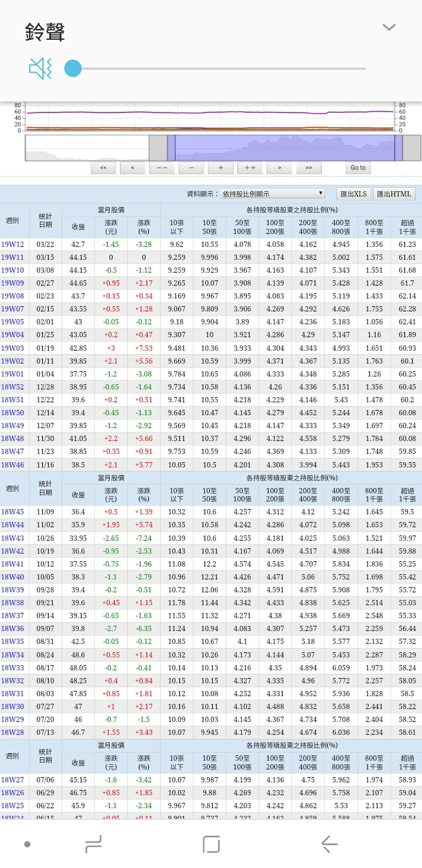422x868 pixels.
Task: Click the single > chart button
Action: tap(280, 168)
